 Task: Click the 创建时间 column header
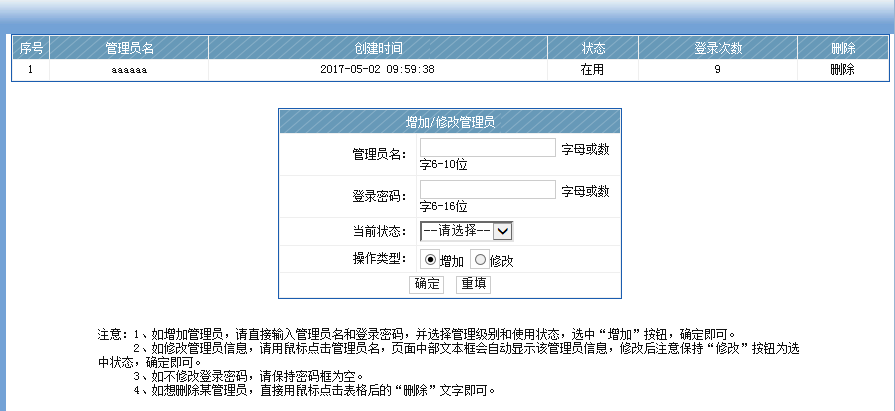point(378,48)
